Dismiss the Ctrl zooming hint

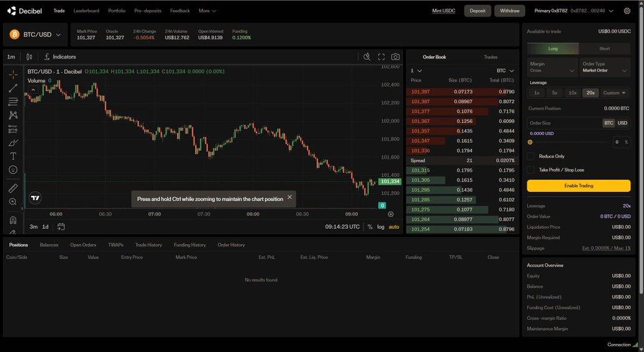click(290, 198)
